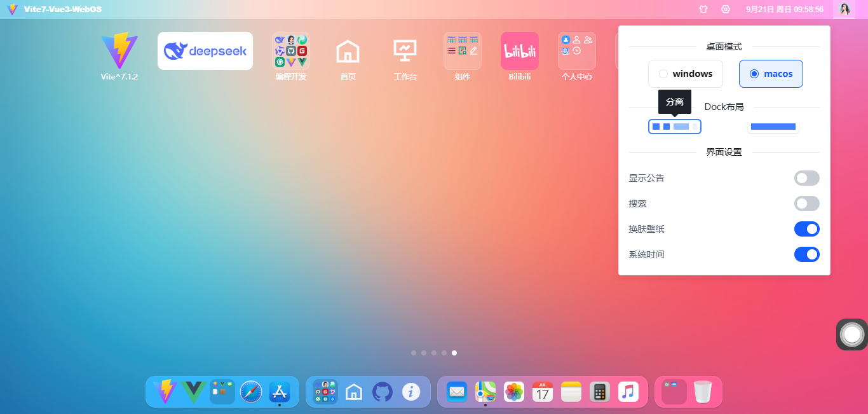Open the settings gear in the top bar
Image resolution: width=868 pixels, height=414 pixels.
click(725, 9)
